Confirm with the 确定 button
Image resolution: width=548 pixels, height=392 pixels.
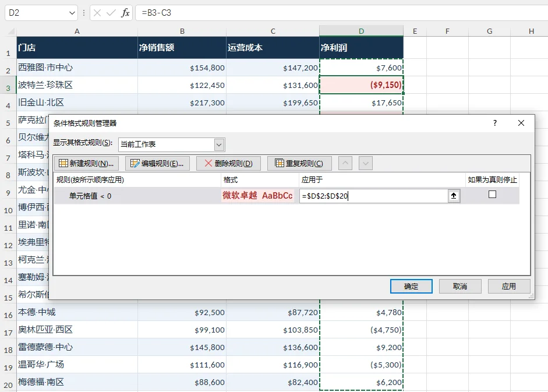tap(411, 287)
